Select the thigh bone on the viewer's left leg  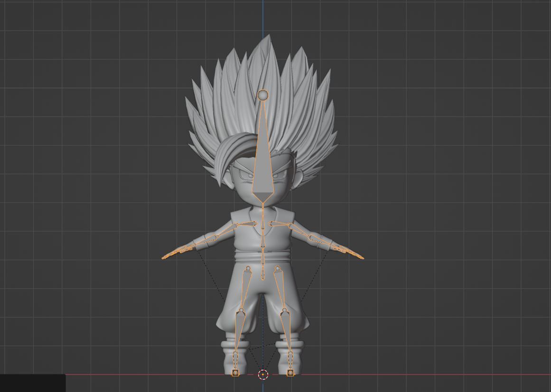[246, 289]
